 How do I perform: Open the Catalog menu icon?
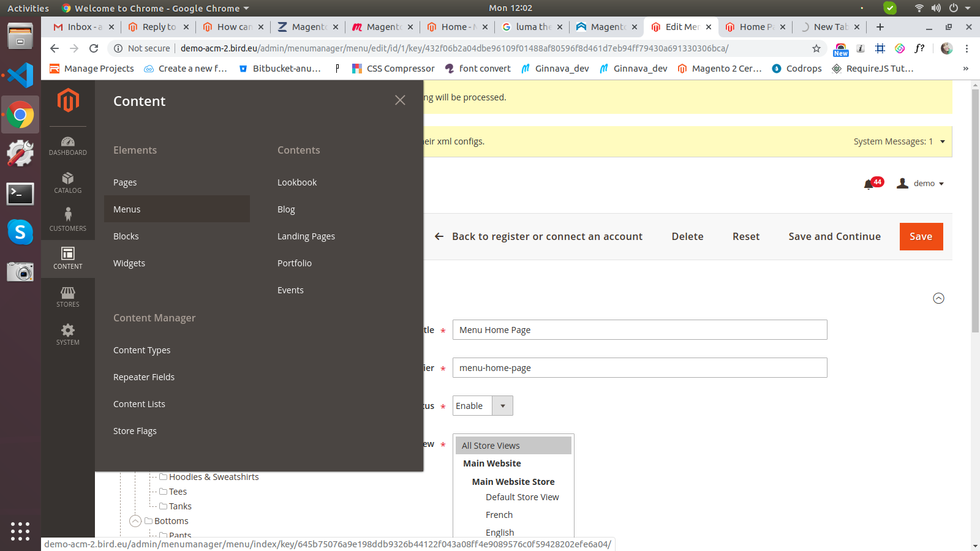click(68, 183)
